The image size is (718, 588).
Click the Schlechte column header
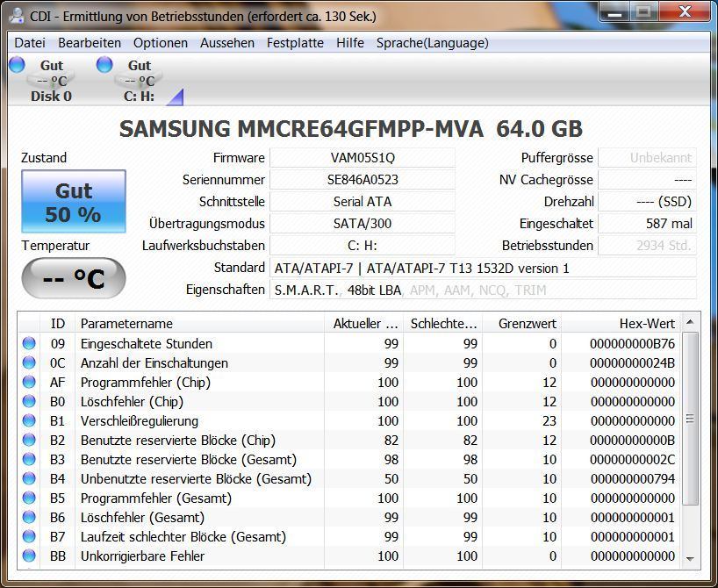coord(442,323)
